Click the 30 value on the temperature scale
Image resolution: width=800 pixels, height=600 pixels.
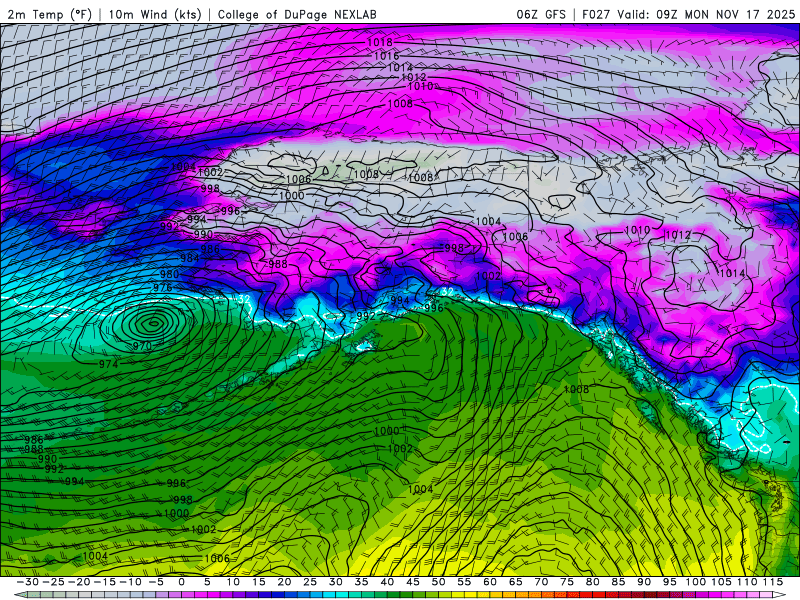click(336, 582)
